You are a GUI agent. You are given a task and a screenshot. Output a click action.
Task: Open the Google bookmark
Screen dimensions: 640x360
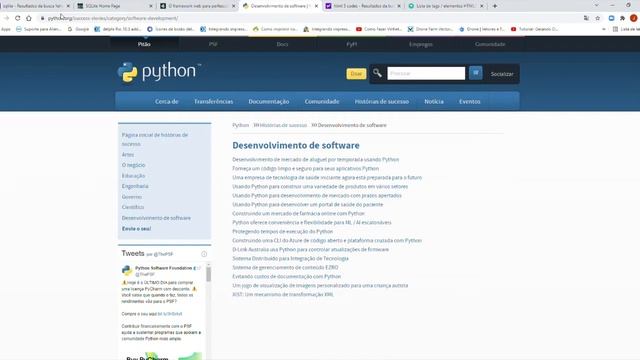(x=78, y=29)
